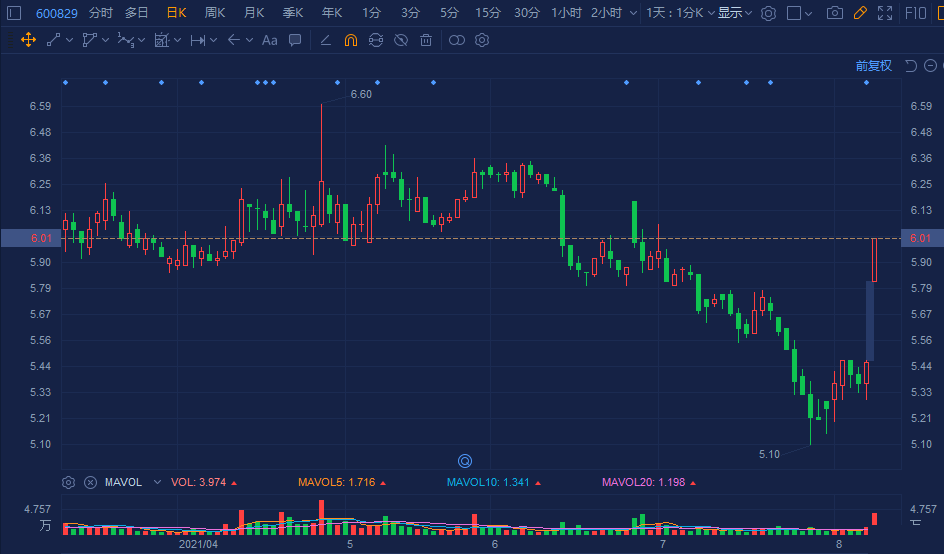Open the MAVOL indicator dropdown

[x=157, y=482]
